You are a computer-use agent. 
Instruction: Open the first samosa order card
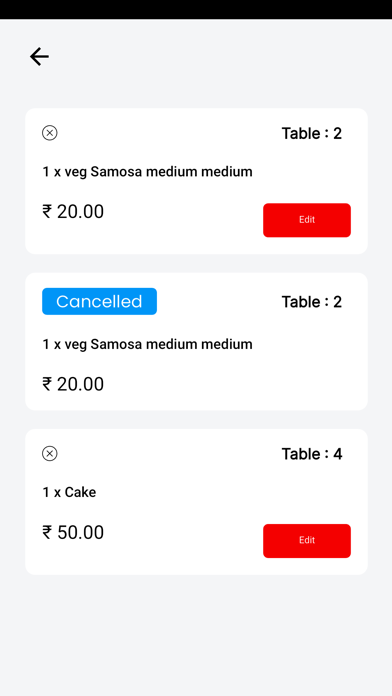tap(196, 181)
